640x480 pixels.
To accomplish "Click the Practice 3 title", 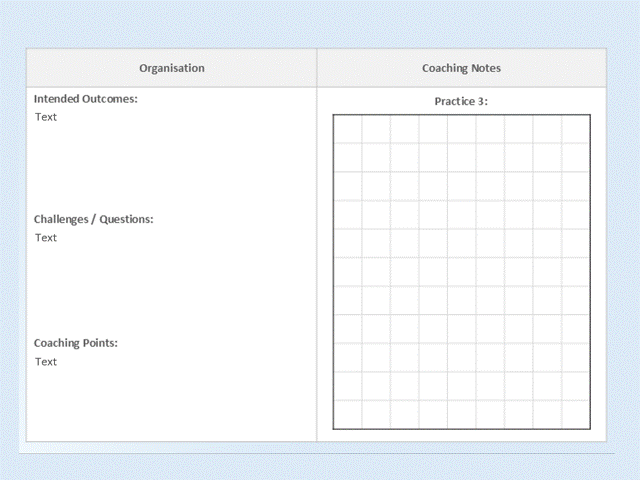I will point(461,101).
